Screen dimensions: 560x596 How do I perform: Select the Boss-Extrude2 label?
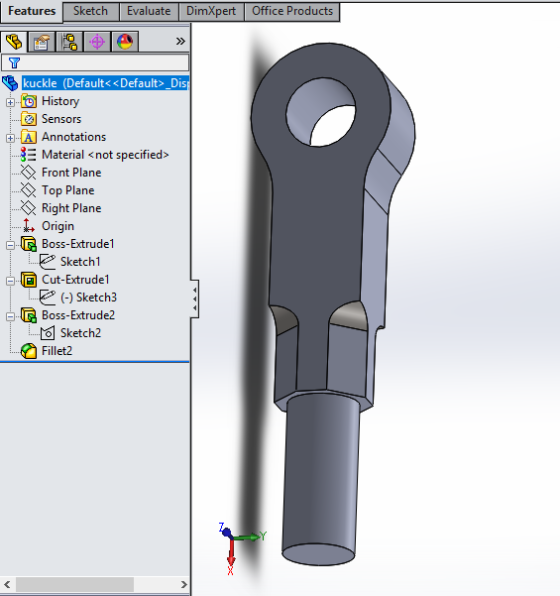pyautogui.click(x=78, y=315)
